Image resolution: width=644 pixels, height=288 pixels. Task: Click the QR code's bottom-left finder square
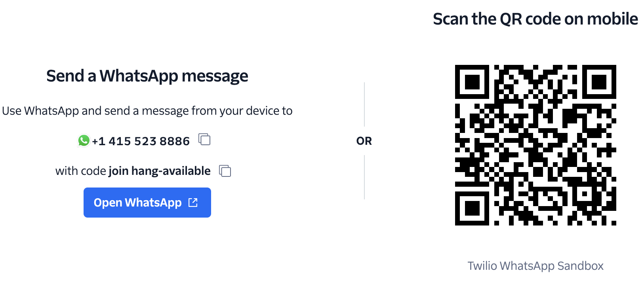click(x=472, y=208)
